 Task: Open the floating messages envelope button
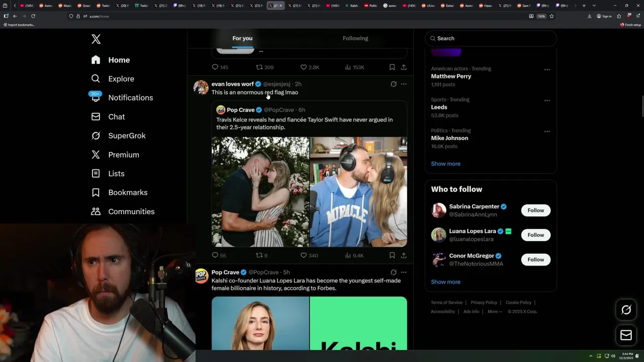626,335
